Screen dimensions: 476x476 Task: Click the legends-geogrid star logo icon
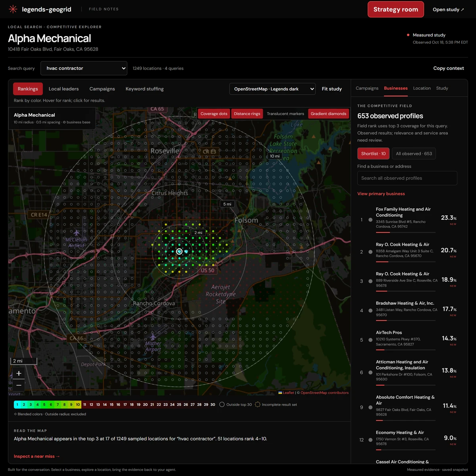click(13, 9)
